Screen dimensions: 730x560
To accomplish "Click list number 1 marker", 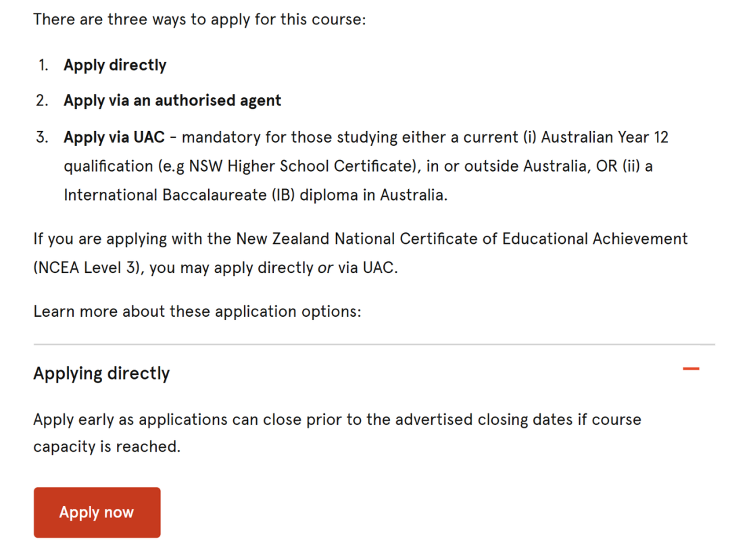I will pos(43,65).
